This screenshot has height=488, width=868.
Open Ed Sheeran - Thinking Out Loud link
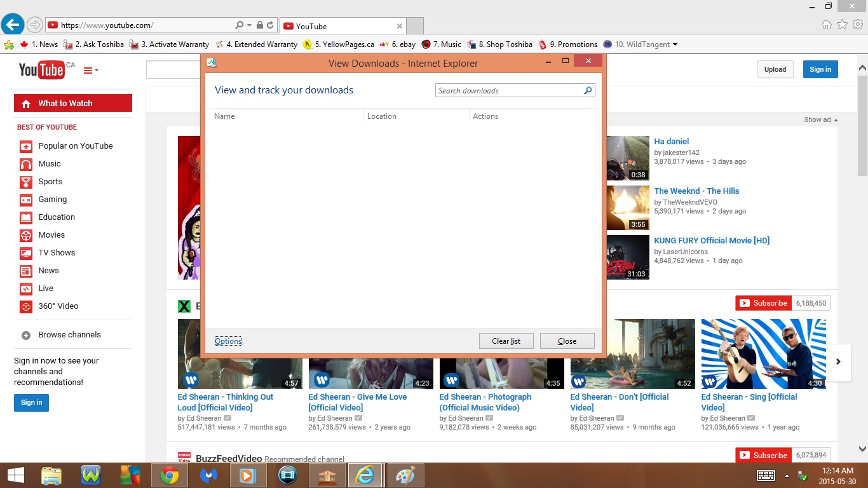point(225,402)
